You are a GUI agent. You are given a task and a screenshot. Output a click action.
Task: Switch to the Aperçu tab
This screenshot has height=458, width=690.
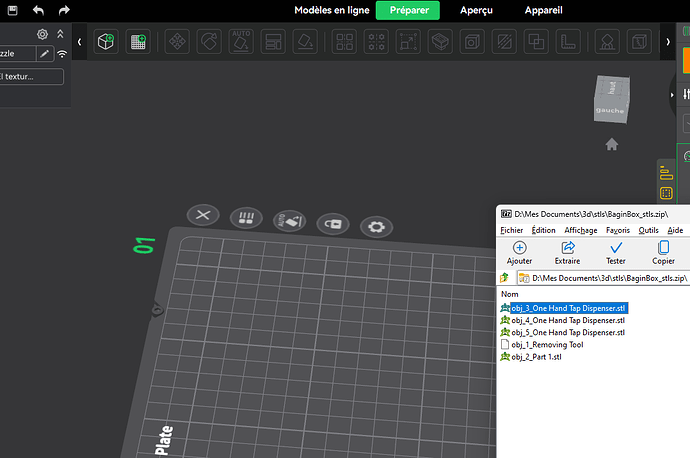476,10
